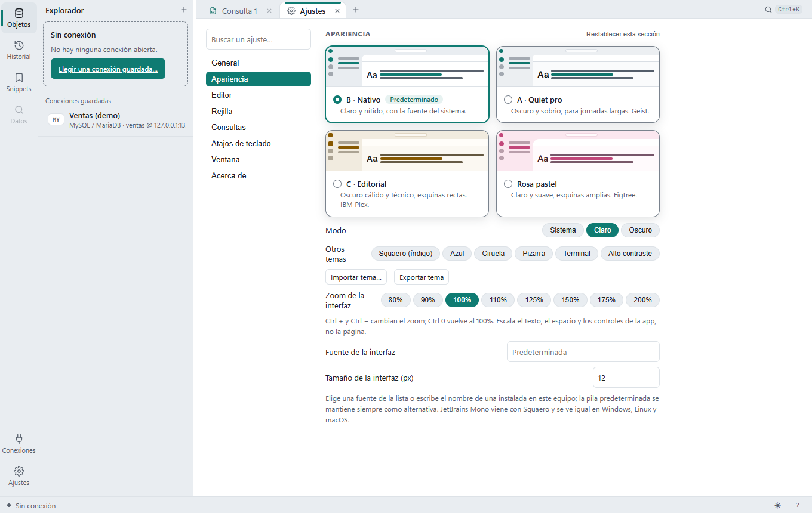Viewport: 812px width, 513px height.
Task: Switch to the Consulta 1 tab
Action: [239, 11]
